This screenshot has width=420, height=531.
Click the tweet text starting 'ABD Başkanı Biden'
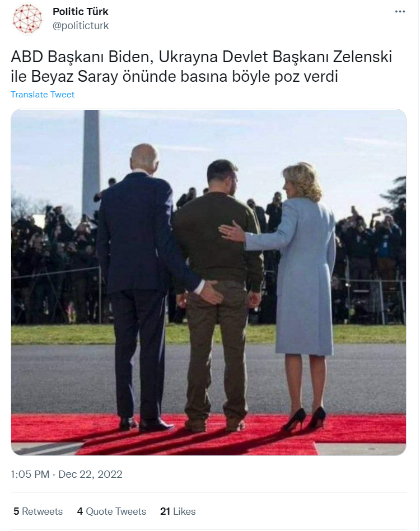tap(202, 66)
